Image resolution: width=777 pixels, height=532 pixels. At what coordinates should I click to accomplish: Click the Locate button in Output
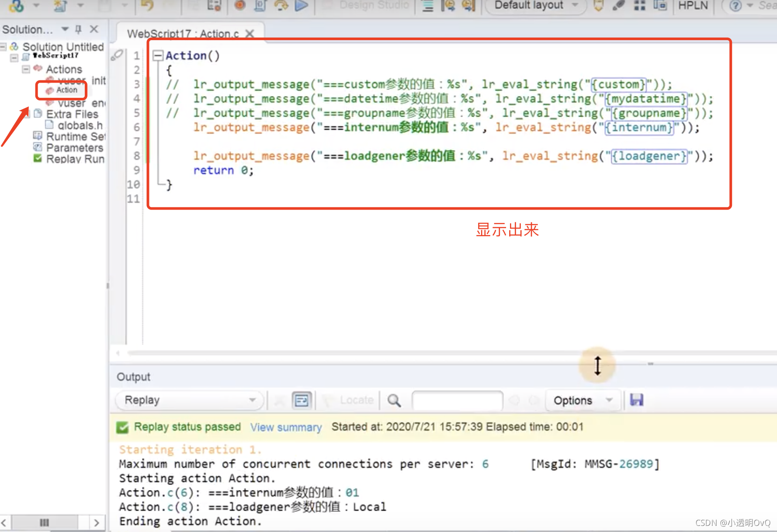pyautogui.click(x=349, y=400)
